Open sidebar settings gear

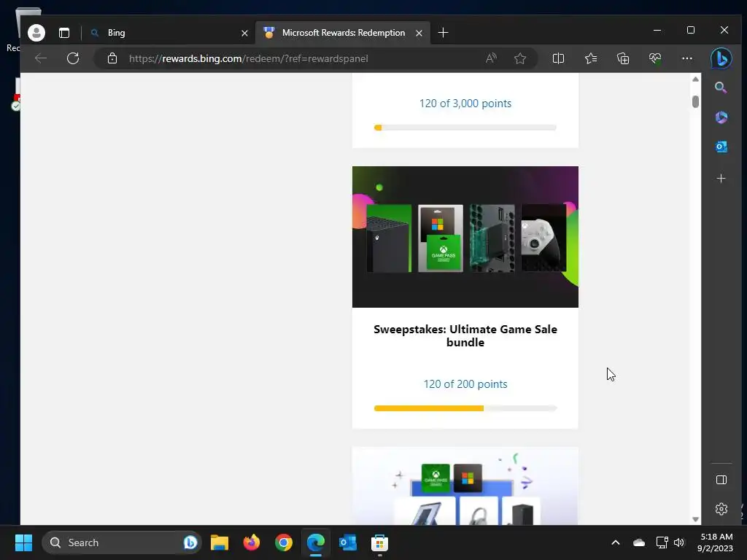(721, 509)
